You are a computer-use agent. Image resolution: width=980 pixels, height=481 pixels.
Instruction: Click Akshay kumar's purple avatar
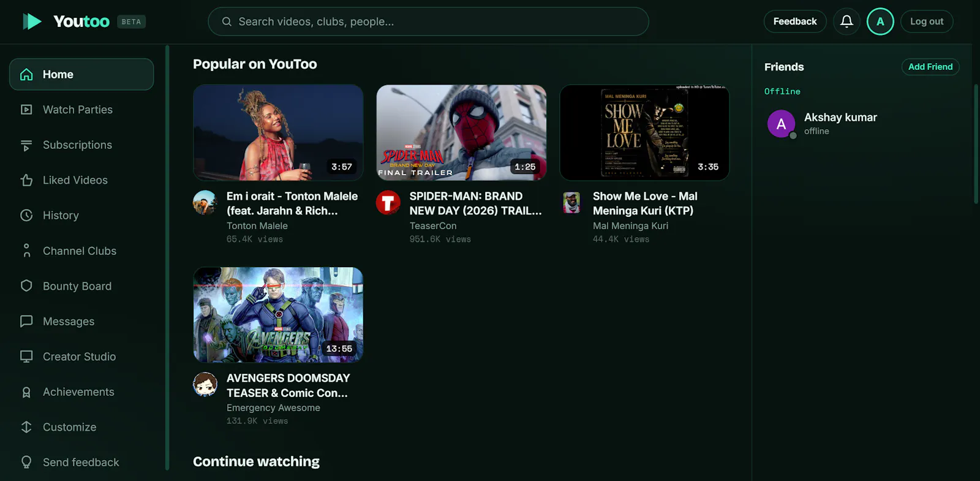point(782,124)
